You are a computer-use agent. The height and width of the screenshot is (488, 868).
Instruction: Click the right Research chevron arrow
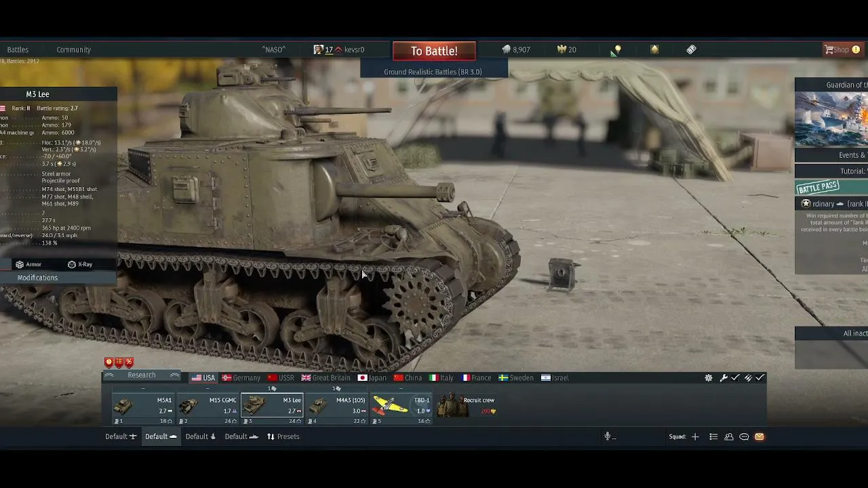[x=174, y=375]
